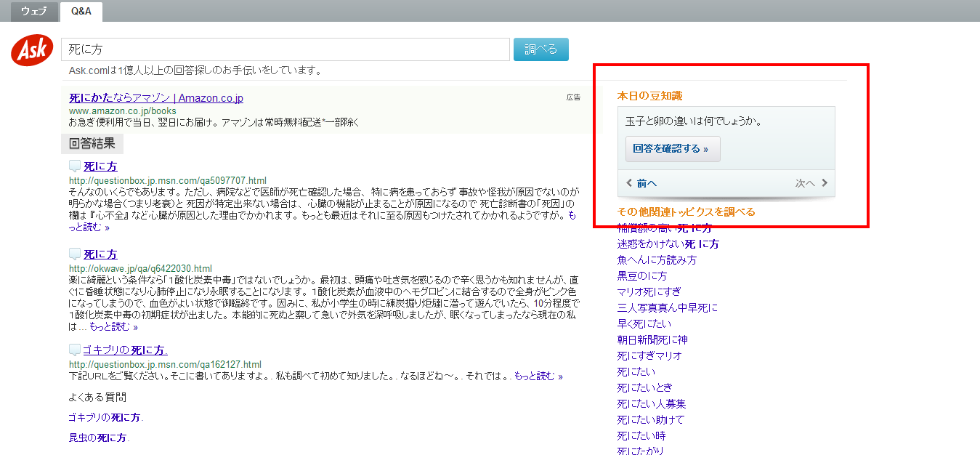
Task: Open 昆虫の死に方 under よくある質問
Action: (x=98, y=438)
